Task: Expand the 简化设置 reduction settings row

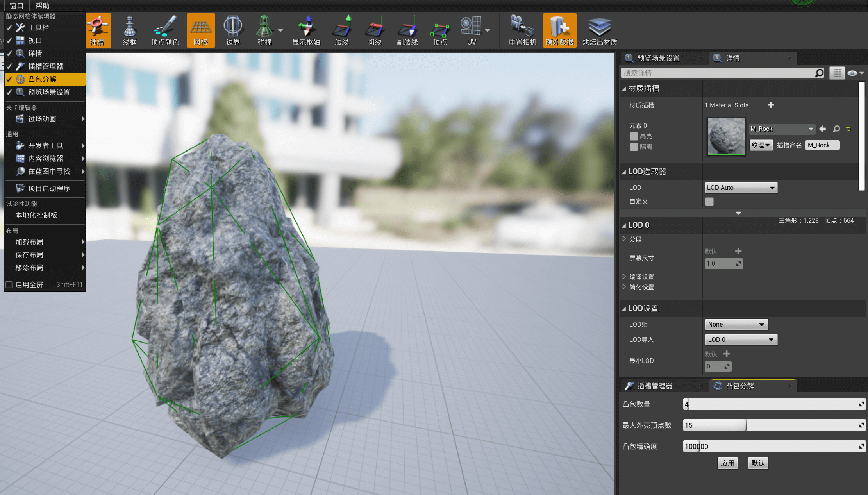Action: coord(624,287)
